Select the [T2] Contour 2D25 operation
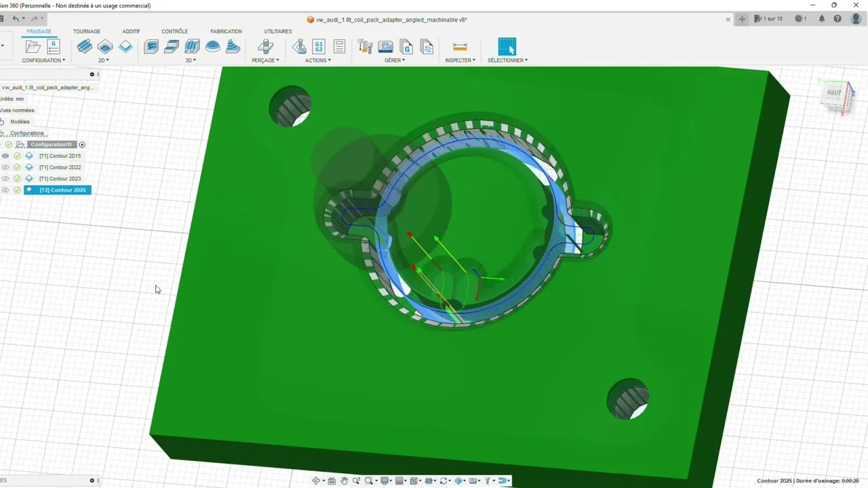868x488 pixels. [62, 190]
